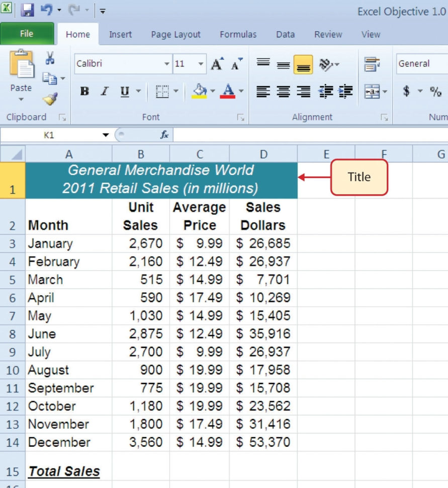The image size is (448, 488).
Task: Apply bold formatting with the Bold icon
Action: tap(84, 91)
